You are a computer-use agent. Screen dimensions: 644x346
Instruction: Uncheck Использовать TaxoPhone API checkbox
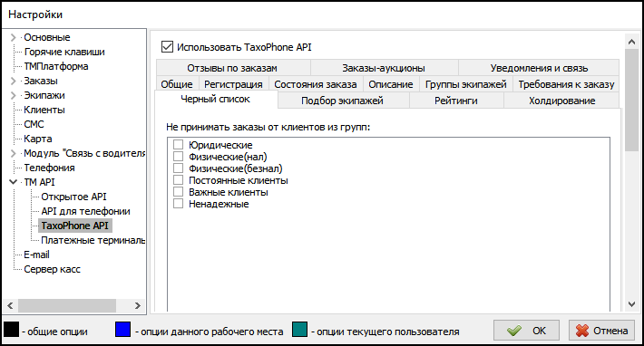tap(167, 47)
